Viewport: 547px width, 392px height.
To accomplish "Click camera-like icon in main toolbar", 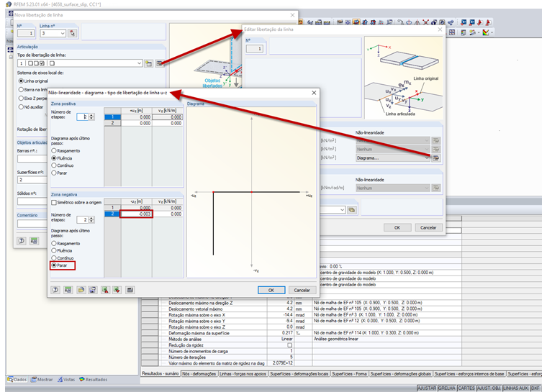I will pos(443,22).
